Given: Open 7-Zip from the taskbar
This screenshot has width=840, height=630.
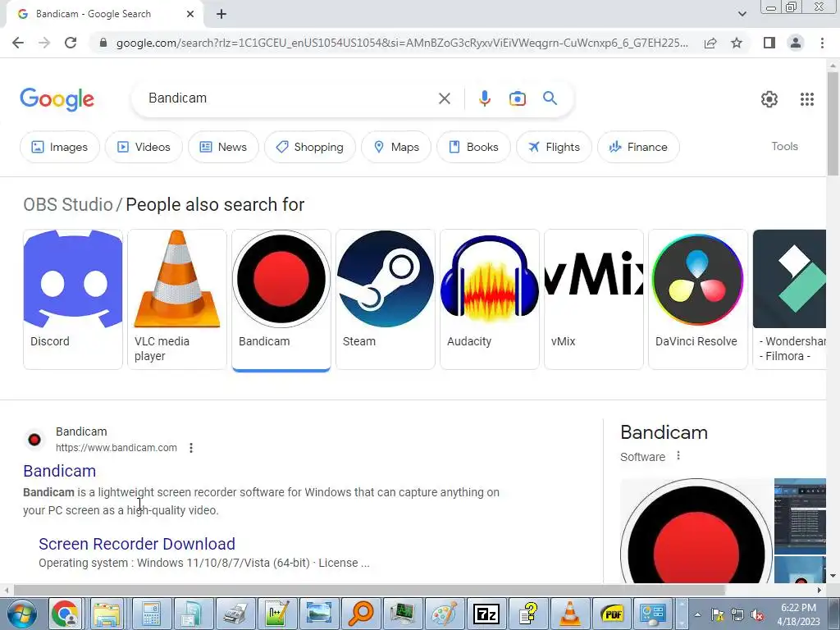Looking at the screenshot, I should point(486,614).
